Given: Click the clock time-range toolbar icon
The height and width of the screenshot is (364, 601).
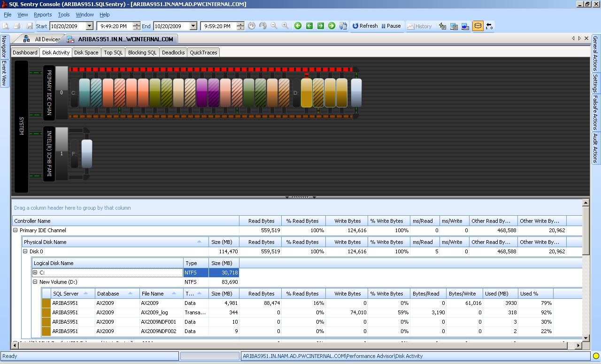Looking at the screenshot, I should 252,26.
